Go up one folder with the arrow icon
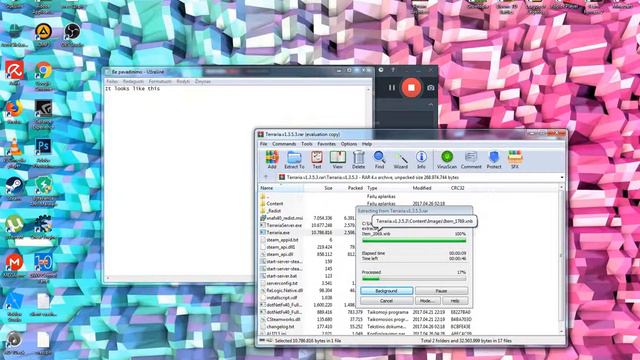Screen dimensions: 640x360 [x=266, y=177]
